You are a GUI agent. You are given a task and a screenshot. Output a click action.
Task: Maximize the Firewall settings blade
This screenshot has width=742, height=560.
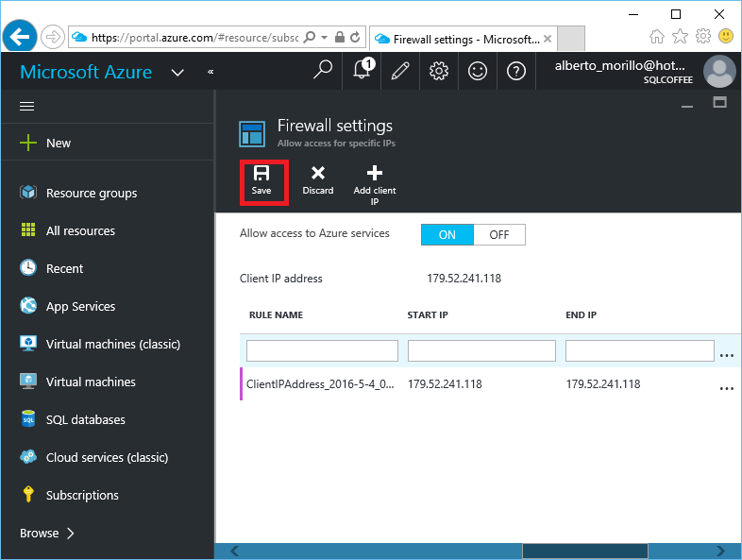(719, 102)
